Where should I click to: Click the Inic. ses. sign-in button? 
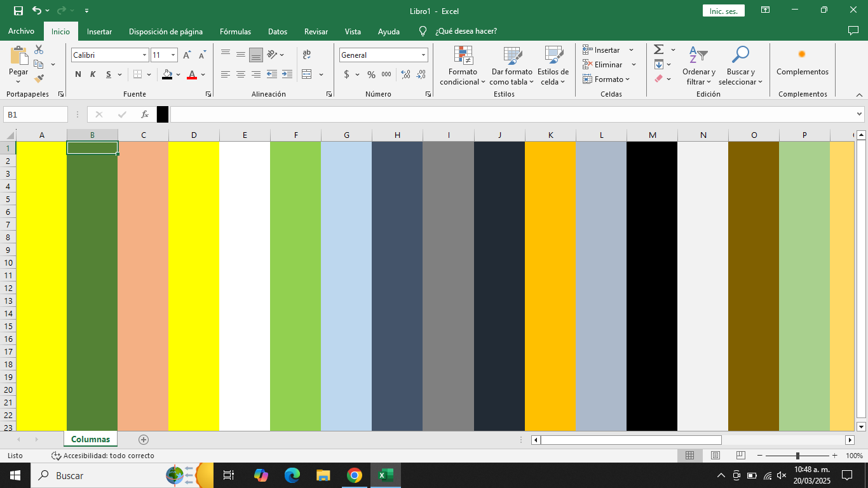pyautogui.click(x=723, y=11)
